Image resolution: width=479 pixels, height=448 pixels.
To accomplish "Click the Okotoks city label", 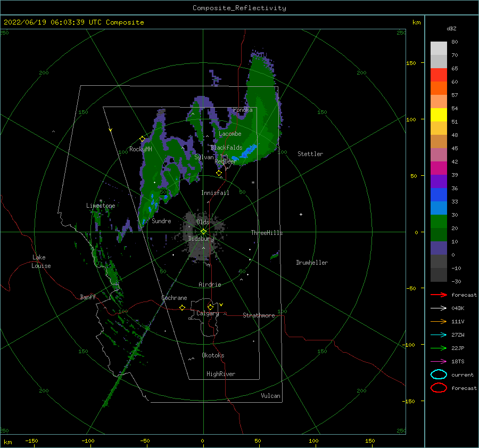I will [213, 355].
